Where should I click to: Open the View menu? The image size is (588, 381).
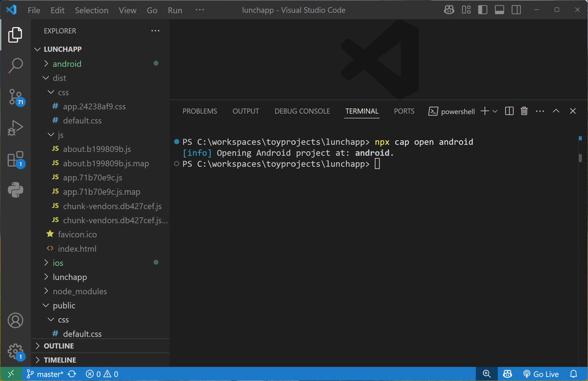[128, 10]
